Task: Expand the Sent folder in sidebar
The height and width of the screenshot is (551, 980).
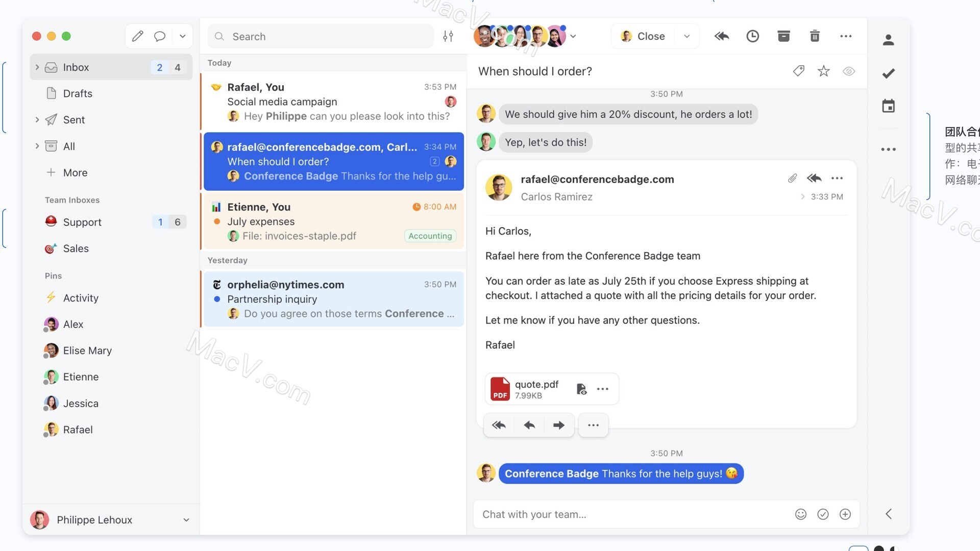Action: [x=36, y=120]
